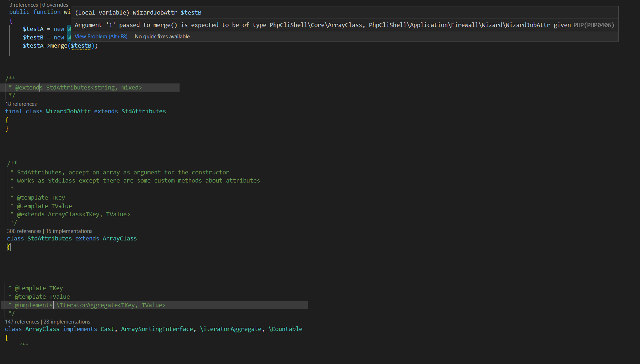Select WizardJobAttr in the final class declaration
Viewport: 640px width, 364px height.
click(68, 112)
